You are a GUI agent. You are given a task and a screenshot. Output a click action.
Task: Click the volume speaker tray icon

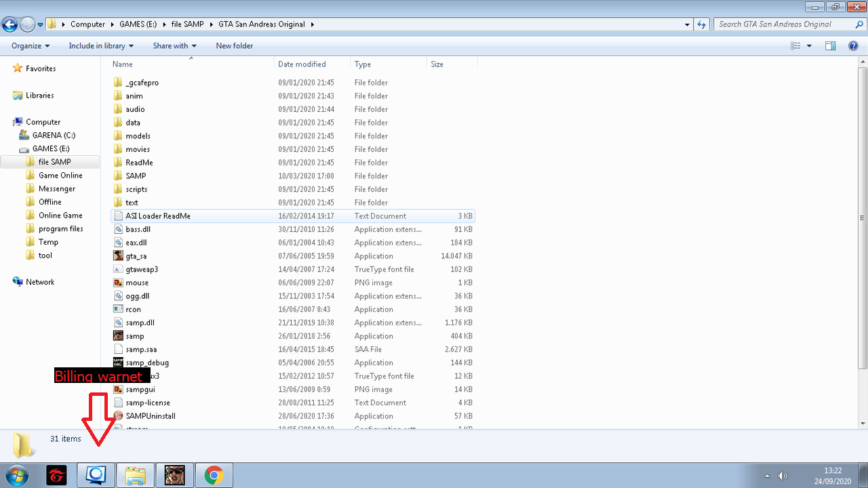click(x=783, y=476)
